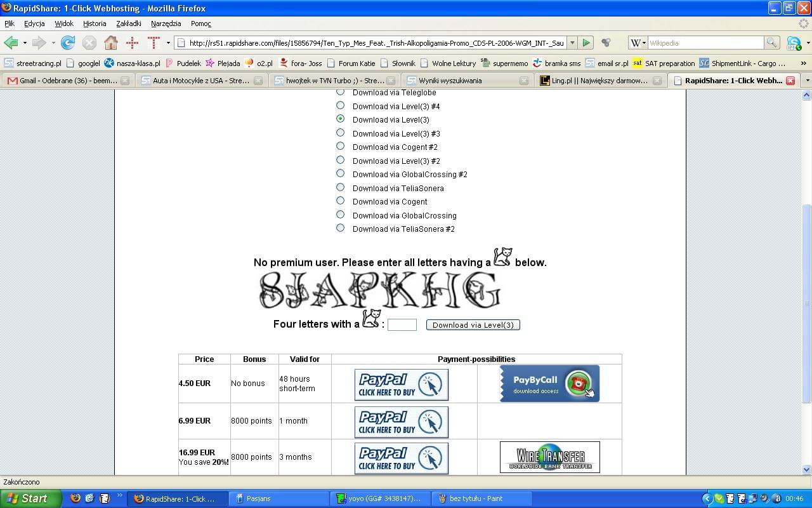812x508 pixels.
Task: Open the Wikipedia search engine dropdown
Action: pos(638,43)
